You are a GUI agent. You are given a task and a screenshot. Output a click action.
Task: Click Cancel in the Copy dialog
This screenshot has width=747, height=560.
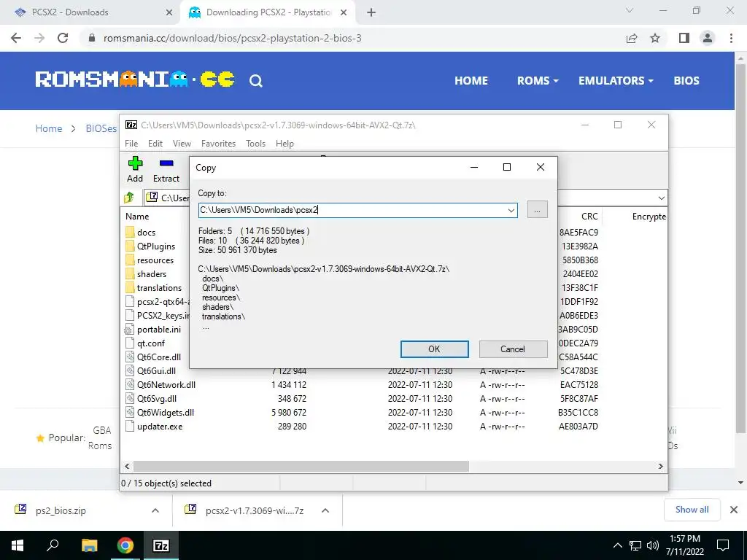(513, 349)
